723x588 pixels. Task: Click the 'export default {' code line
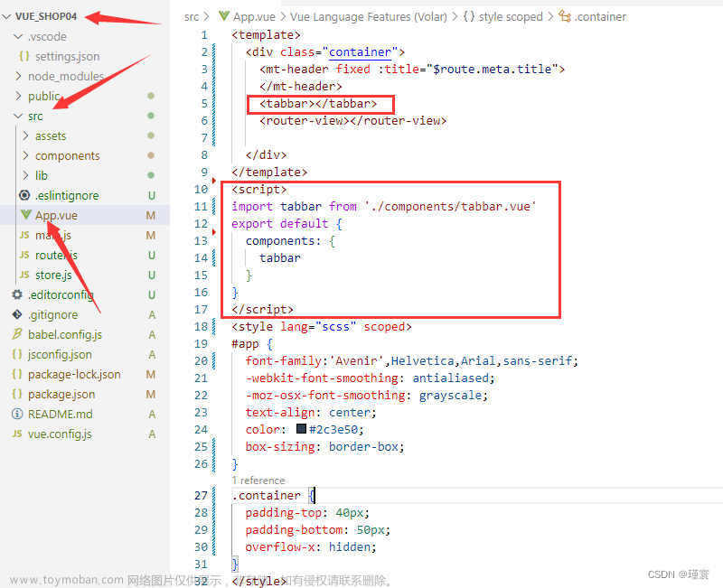point(286,223)
